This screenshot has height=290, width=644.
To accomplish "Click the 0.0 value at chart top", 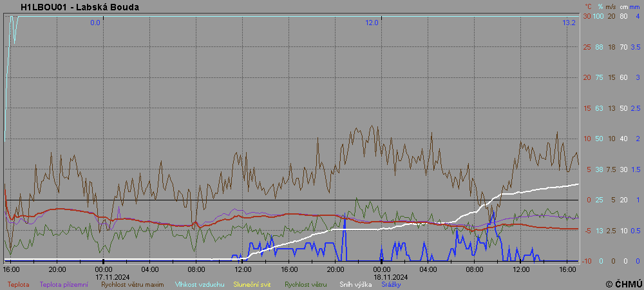I will click(95, 23).
